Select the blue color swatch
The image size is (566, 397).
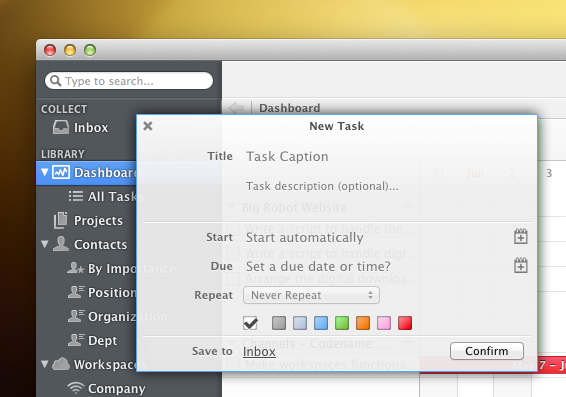321,323
